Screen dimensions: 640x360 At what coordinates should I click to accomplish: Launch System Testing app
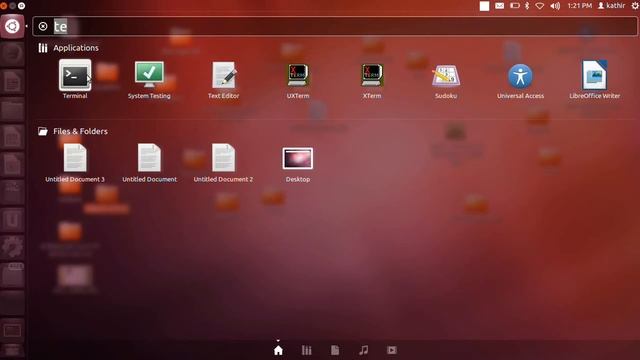pos(149,80)
